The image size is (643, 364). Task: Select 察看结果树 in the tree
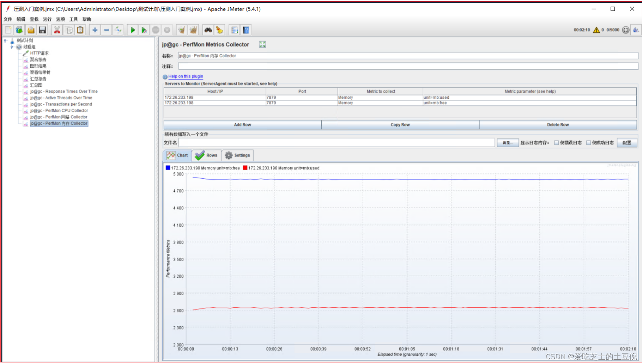(x=40, y=72)
